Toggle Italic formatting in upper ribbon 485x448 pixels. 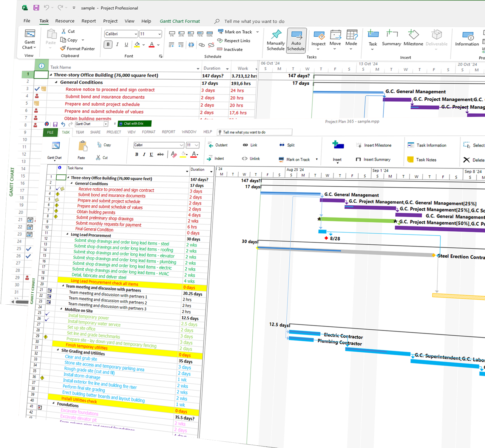(x=117, y=44)
